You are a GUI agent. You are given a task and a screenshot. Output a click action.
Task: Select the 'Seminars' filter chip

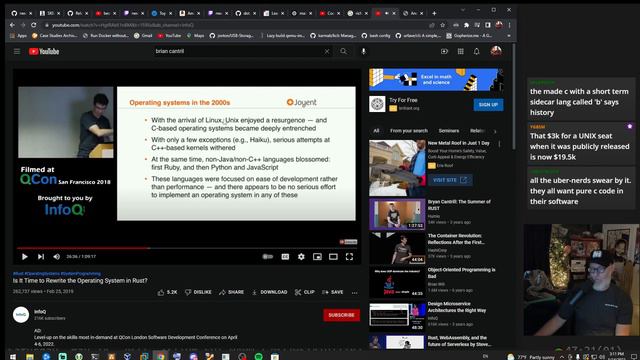pyautogui.click(x=449, y=131)
